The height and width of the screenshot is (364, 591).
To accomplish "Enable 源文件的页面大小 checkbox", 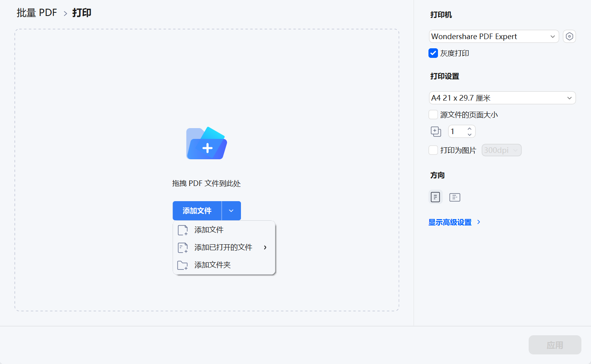I will tap(433, 114).
